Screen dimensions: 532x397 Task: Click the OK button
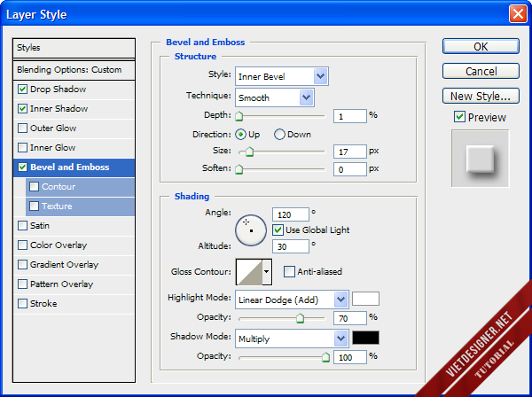481,46
